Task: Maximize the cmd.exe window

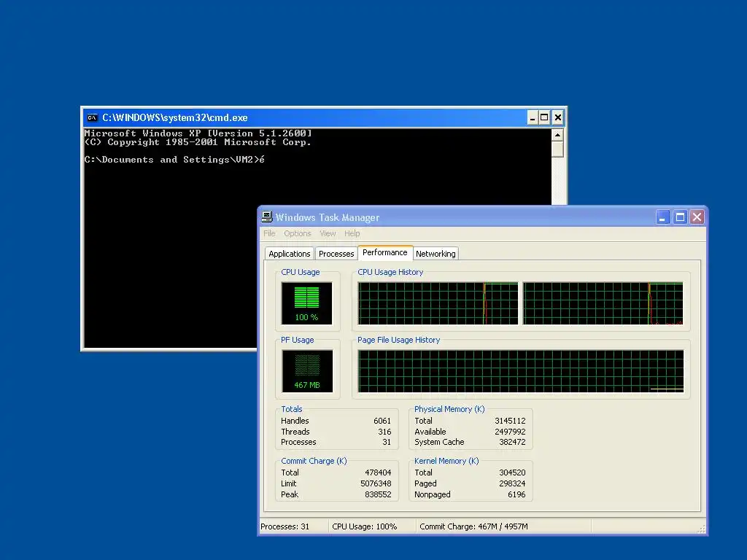Action: [x=544, y=117]
